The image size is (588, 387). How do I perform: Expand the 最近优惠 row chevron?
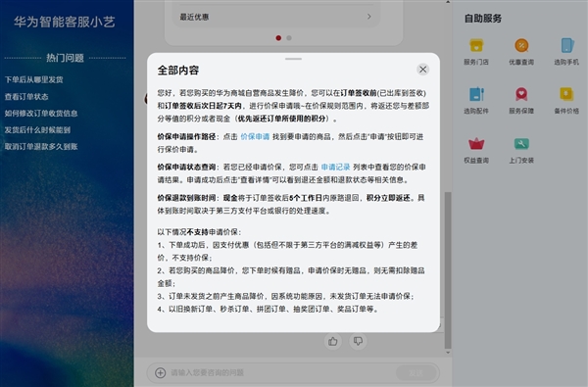(369, 17)
